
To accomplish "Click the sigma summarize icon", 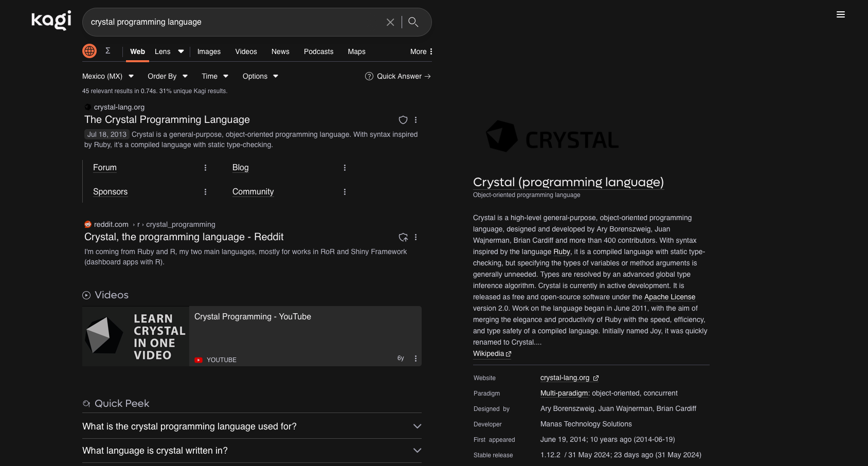I will tap(108, 50).
